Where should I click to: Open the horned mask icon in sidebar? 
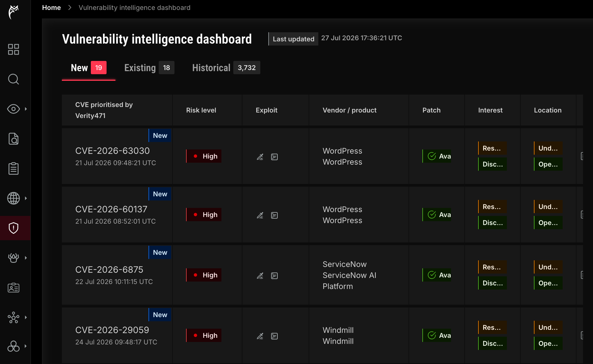point(13,258)
